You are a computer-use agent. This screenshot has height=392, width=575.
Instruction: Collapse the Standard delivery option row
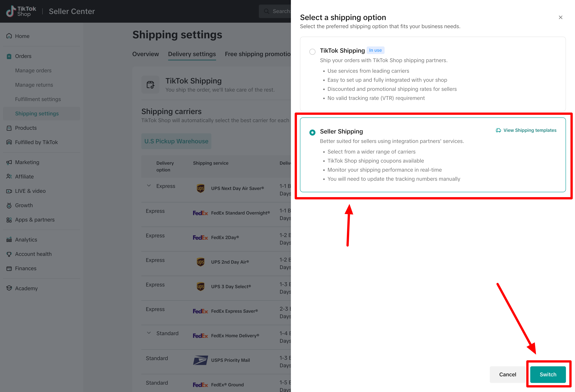pyautogui.click(x=149, y=333)
